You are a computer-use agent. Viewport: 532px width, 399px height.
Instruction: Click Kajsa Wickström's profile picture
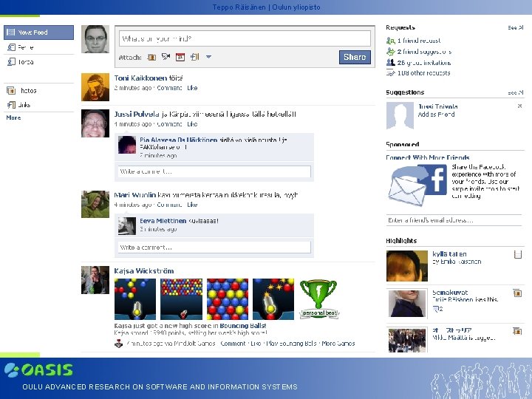[95, 280]
